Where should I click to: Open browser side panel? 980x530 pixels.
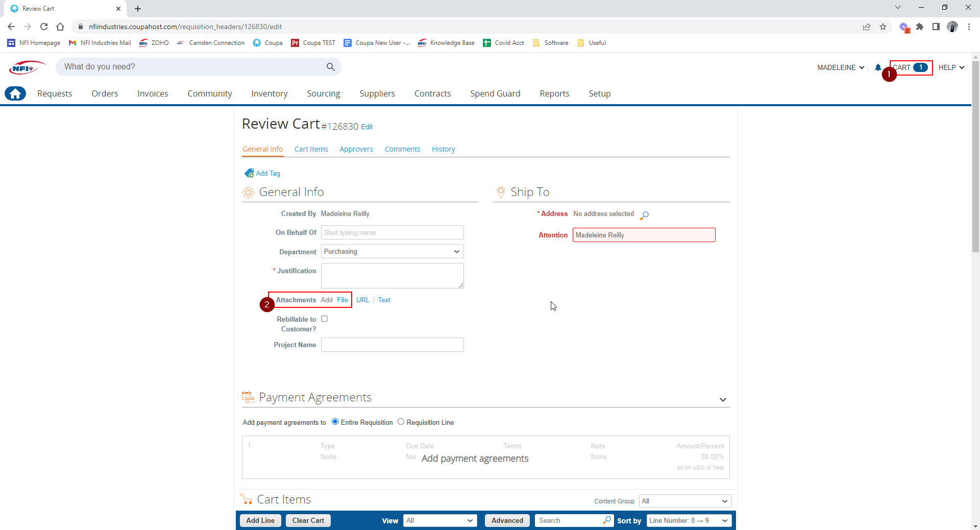click(936, 27)
